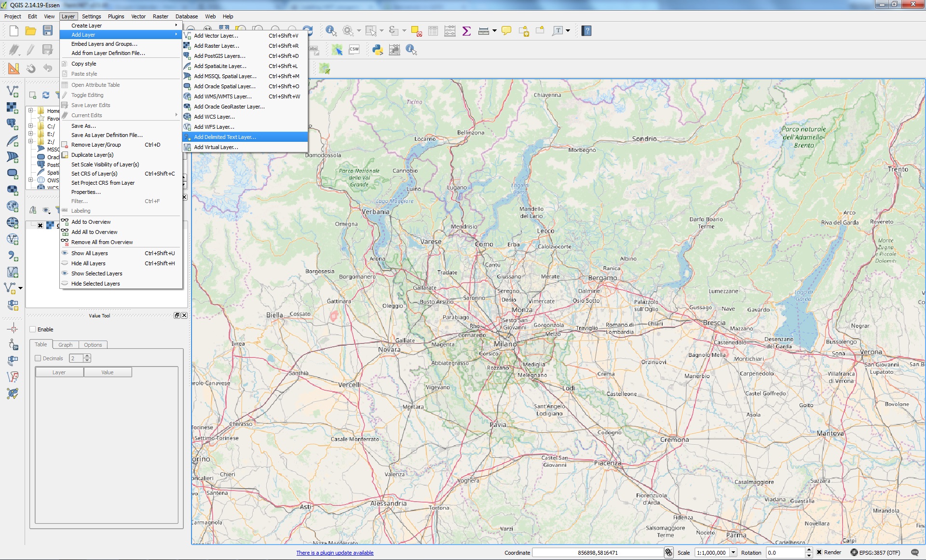Click the plugin update available link
This screenshot has width=926, height=560.
(335, 553)
